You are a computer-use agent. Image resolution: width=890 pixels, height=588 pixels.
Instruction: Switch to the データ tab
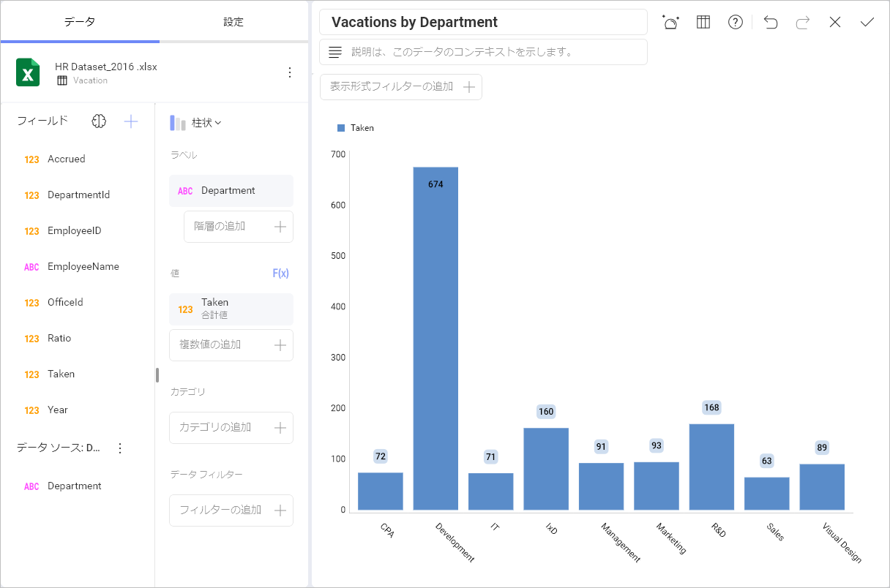pyautogui.click(x=80, y=22)
